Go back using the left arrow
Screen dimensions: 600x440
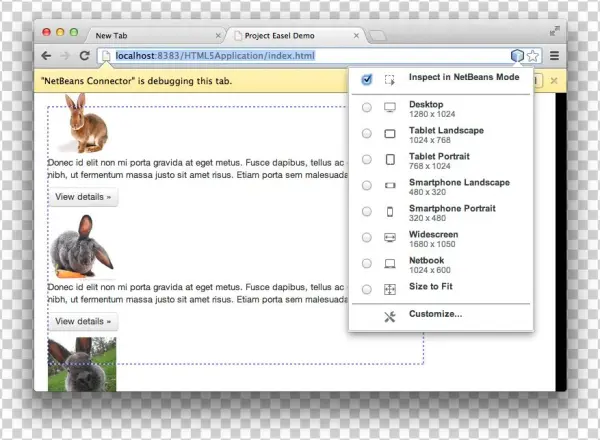(x=47, y=56)
